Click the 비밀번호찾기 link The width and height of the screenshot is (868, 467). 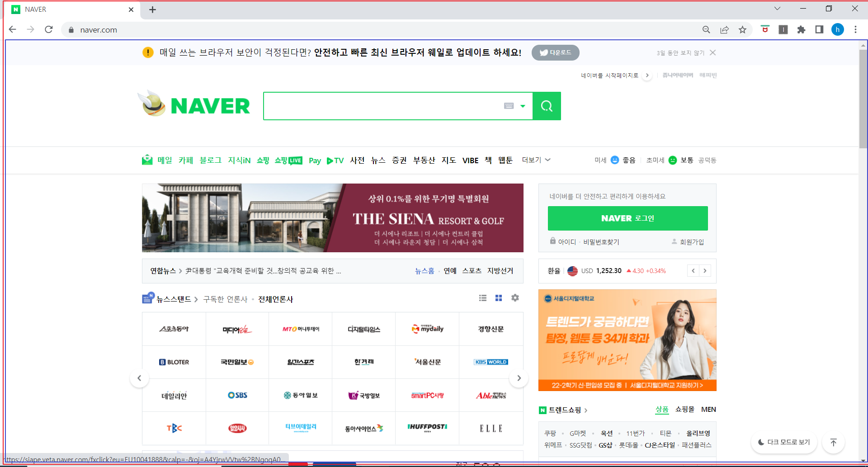(x=601, y=242)
